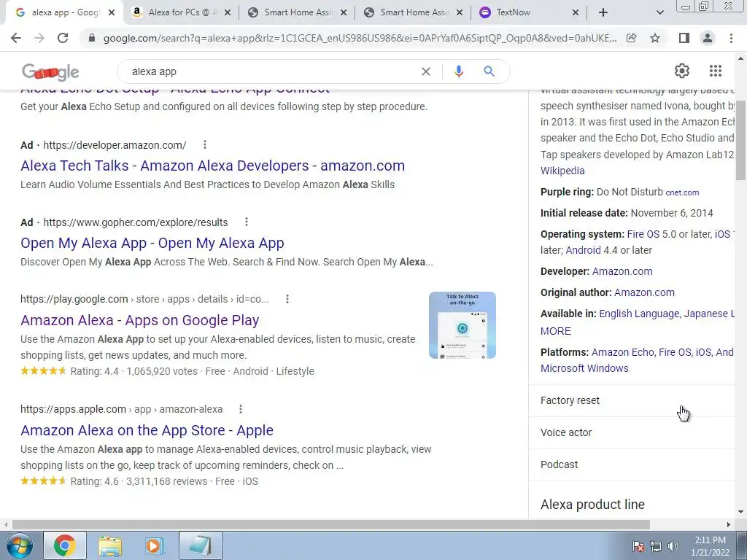Screen dimensions: 747x560
Task: Click the Amazon Echo platform link
Action: [x=623, y=352]
